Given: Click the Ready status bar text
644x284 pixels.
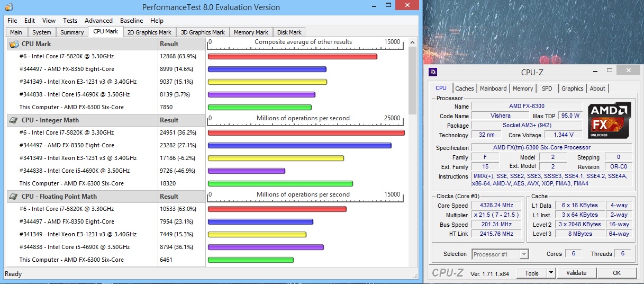Looking at the screenshot, I should point(13,274).
